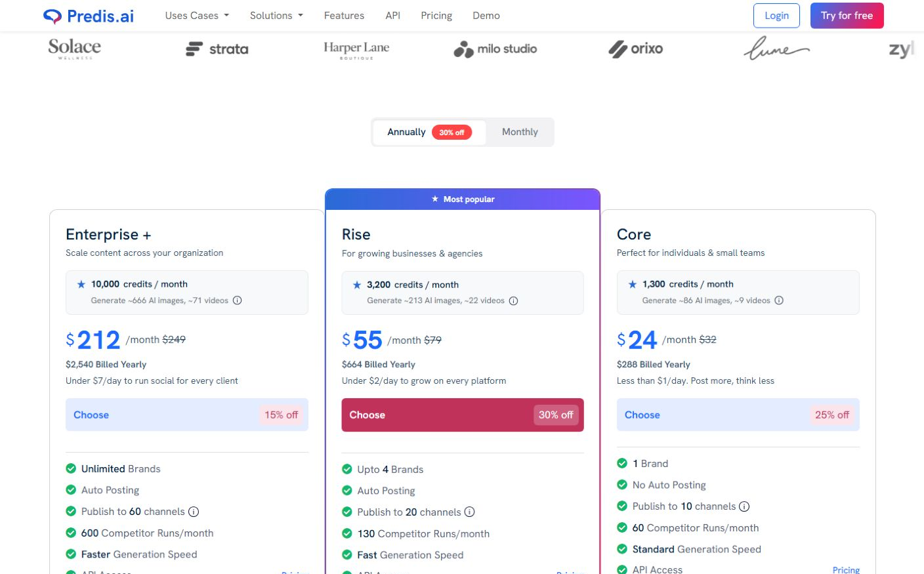Click the star in the Most popular banner

pos(435,199)
